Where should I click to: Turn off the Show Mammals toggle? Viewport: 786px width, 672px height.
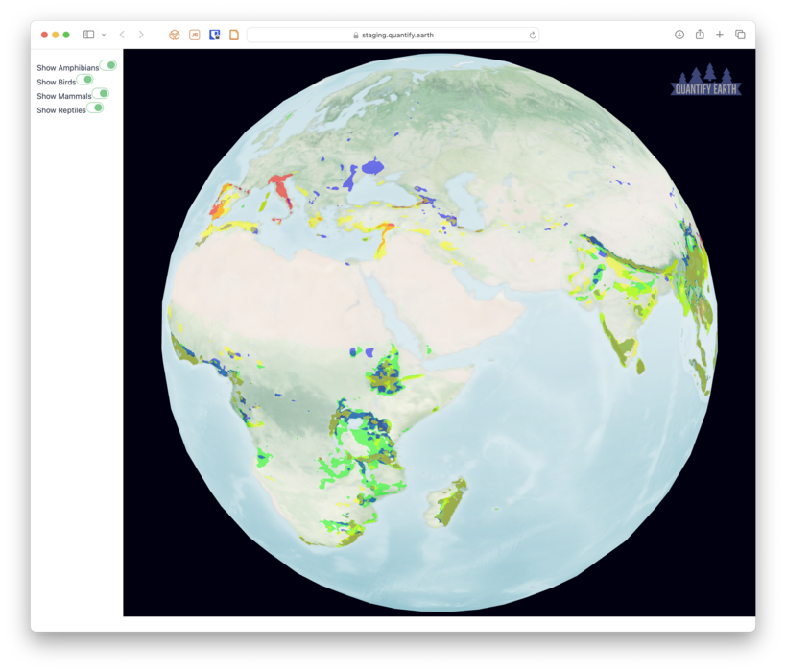[x=102, y=94]
